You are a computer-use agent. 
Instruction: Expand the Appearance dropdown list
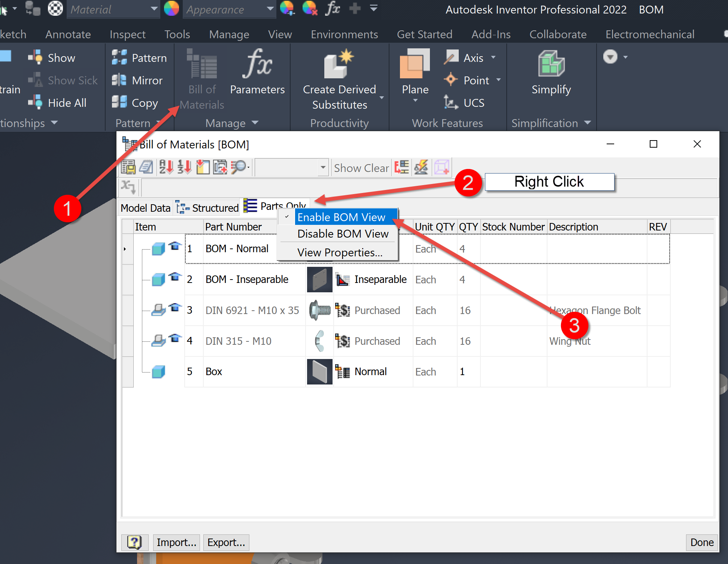(x=269, y=9)
